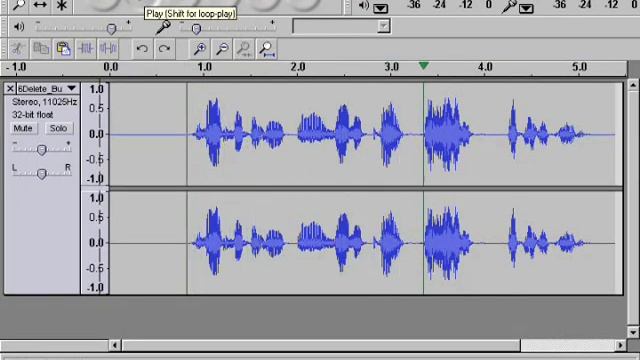The height and width of the screenshot is (360, 640).
Task: Fit entire project in window
Action: (x=267, y=49)
